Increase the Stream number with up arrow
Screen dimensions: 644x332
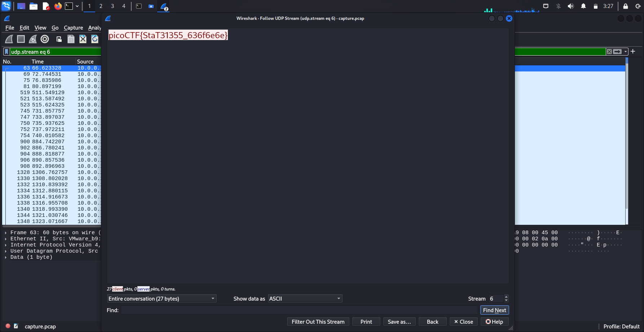point(506,297)
